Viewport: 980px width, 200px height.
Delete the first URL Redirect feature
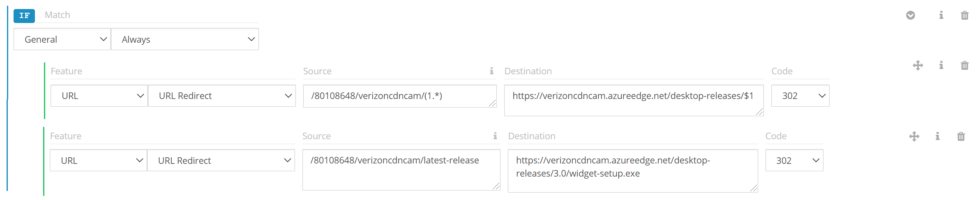click(964, 65)
